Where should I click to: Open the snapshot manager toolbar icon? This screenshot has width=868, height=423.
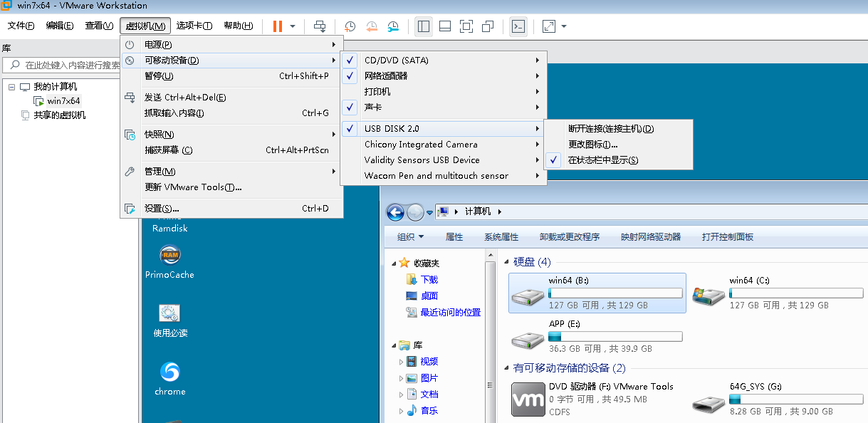394,26
